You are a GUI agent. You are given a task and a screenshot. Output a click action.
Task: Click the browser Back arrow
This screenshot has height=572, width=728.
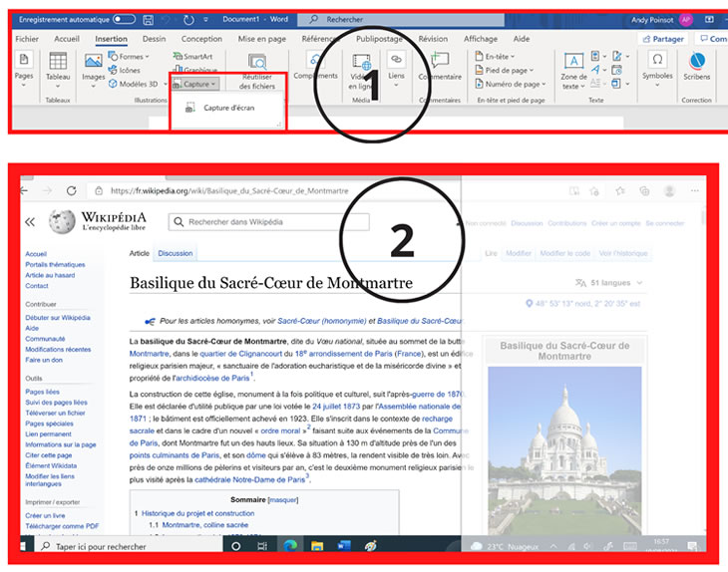point(24,190)
